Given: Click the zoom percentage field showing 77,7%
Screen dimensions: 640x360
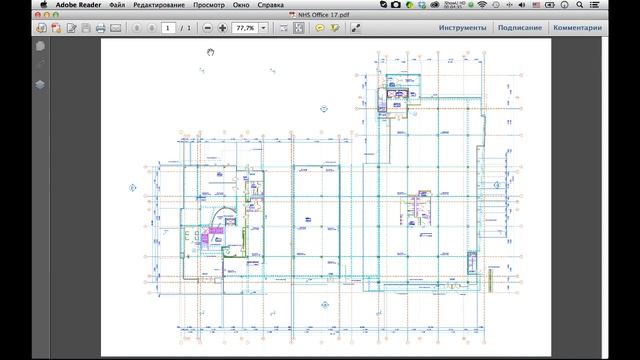Looking at the screenshot, I should click(245, 28).
